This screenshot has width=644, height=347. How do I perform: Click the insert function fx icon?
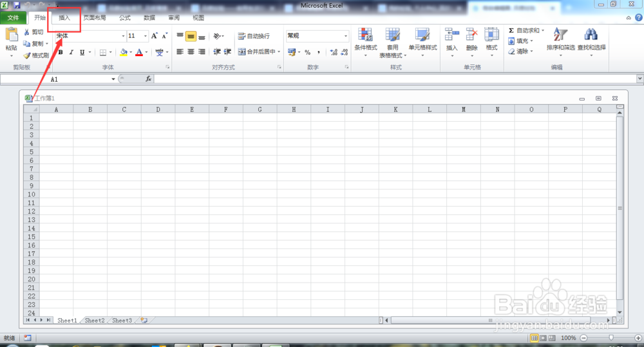click(148, 79)
